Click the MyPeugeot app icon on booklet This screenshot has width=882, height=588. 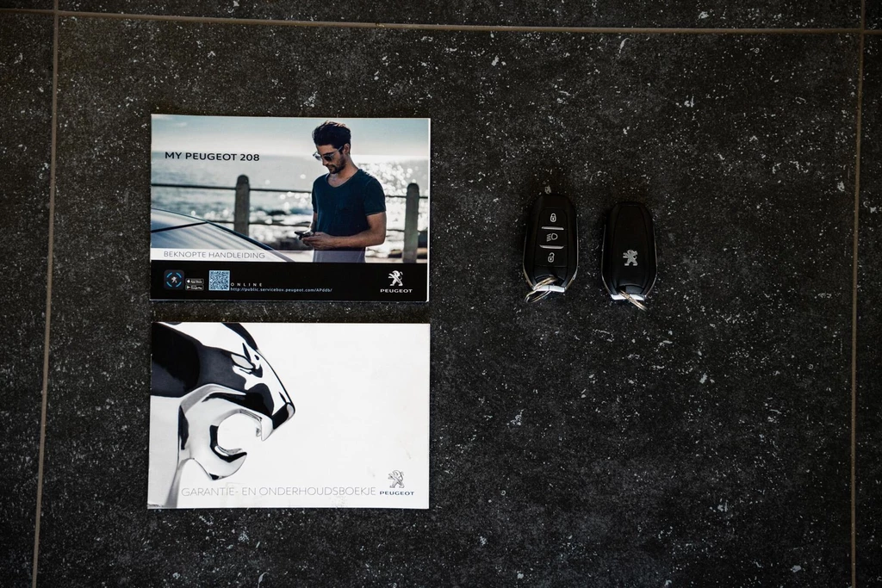pos(174,280)
